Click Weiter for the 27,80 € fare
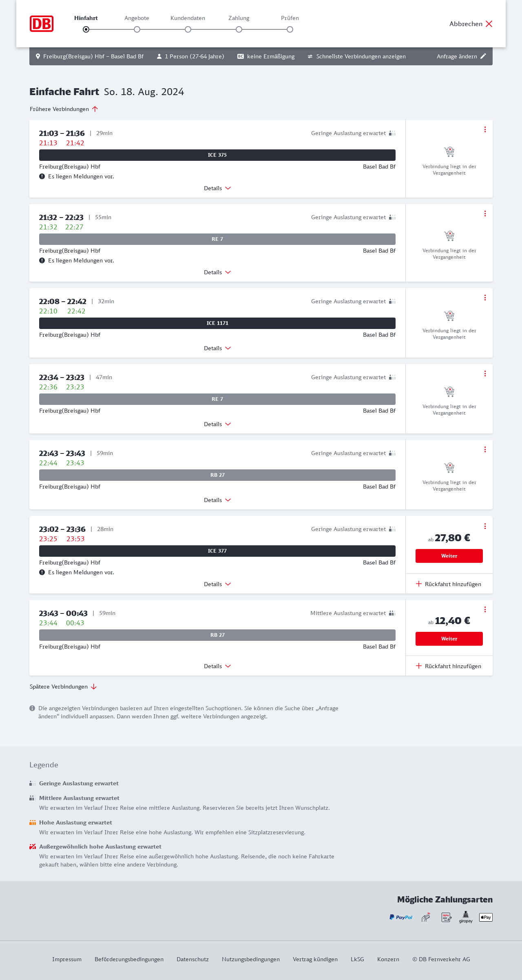 click(449, 556)
